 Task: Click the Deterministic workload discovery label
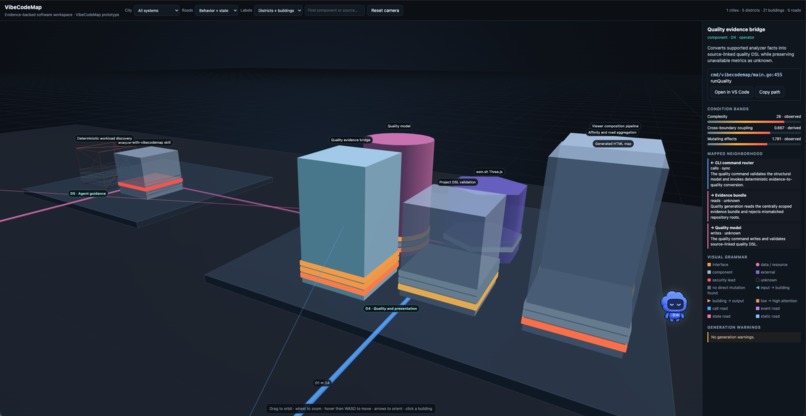[104, 138]
